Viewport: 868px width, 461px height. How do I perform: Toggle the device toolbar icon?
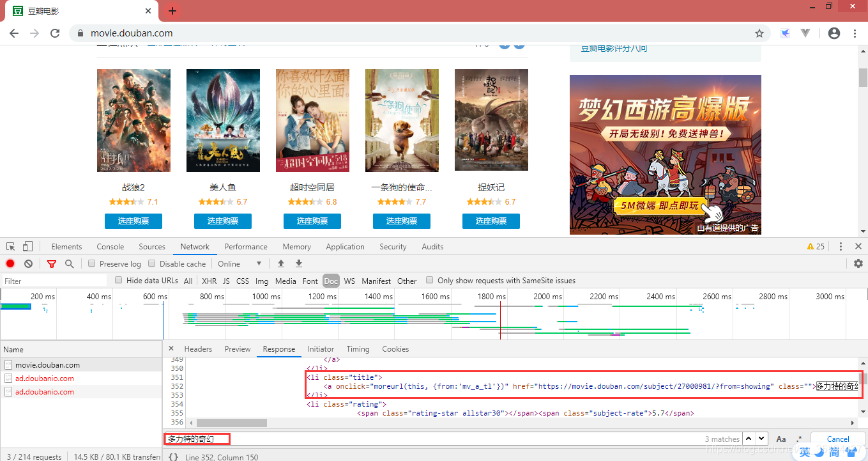point(27,247)
